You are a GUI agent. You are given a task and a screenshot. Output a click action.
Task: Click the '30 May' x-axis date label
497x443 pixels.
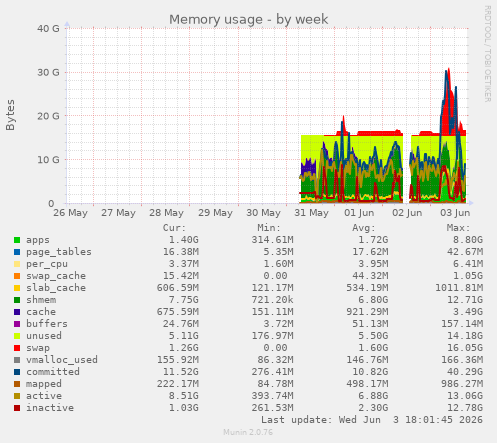[x=263, y=213]
